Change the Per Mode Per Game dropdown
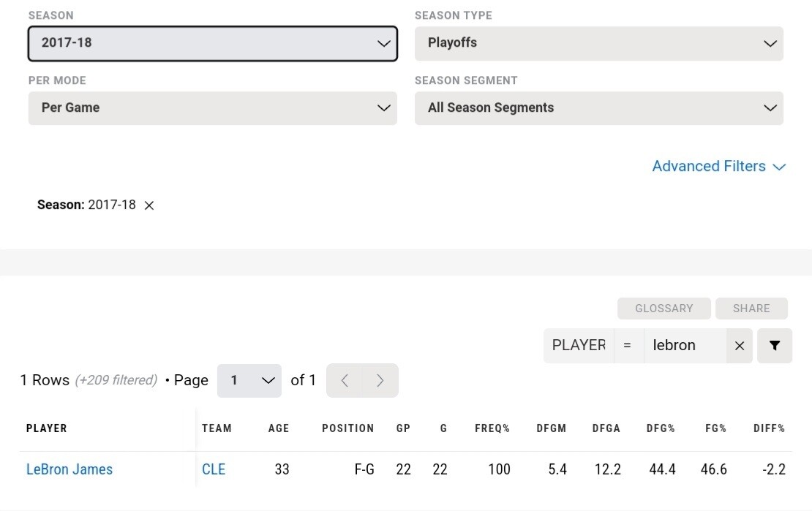The height and width of the screenshot is (511, 812). [212, 108]
